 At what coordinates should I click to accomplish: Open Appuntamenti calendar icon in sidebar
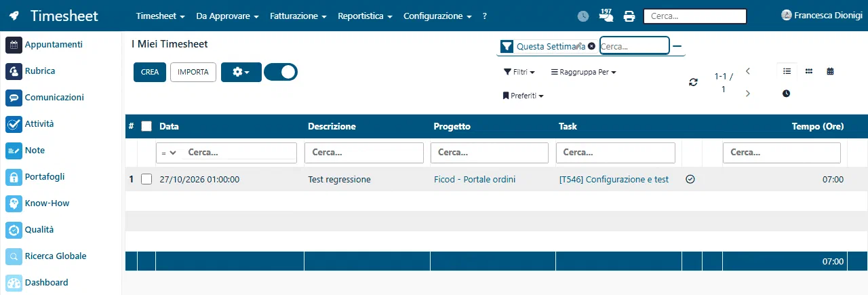[x=14, y=45]
